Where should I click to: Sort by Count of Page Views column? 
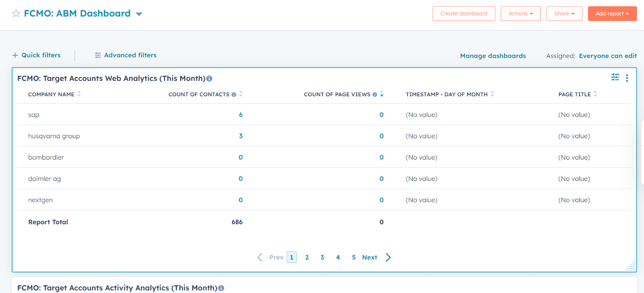coord(382,94)
